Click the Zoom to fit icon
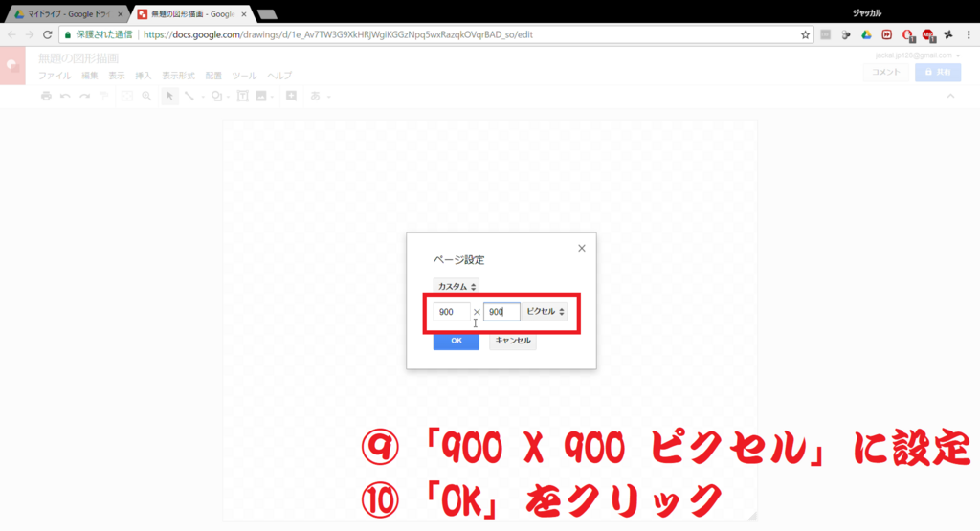This screenshot has width=980, height=531. click(127, 96)
